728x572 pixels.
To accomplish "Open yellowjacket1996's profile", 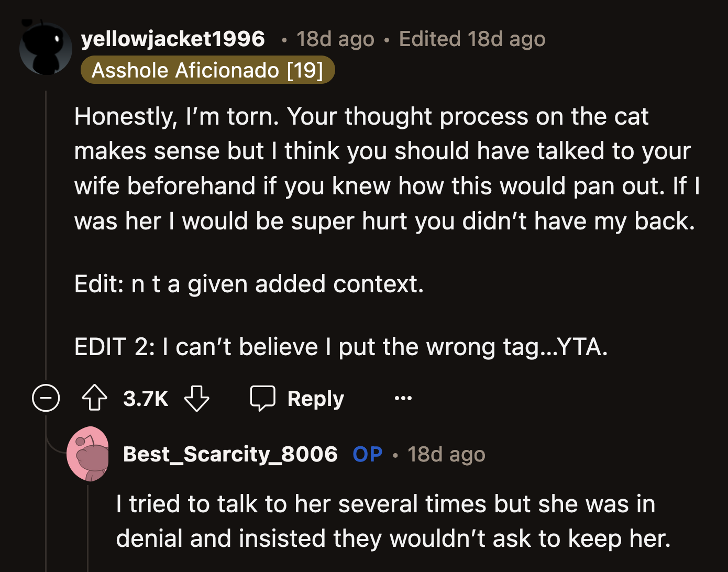I will tap(173, 38).
